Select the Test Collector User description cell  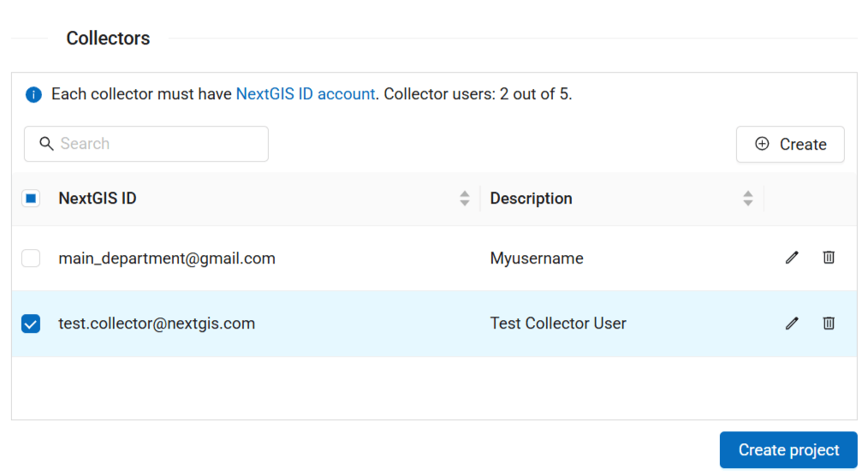pos(558,324)
